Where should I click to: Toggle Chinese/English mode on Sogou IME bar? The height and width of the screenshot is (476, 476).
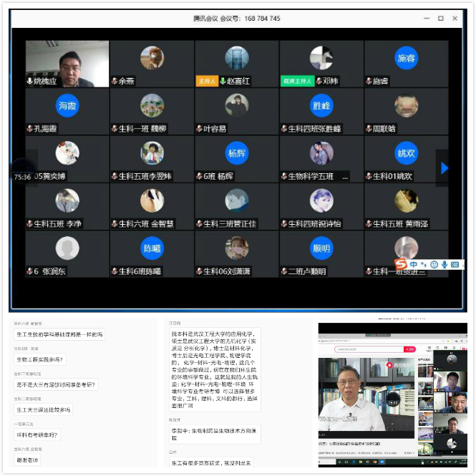pyautogui.click(x=414, y=265)
